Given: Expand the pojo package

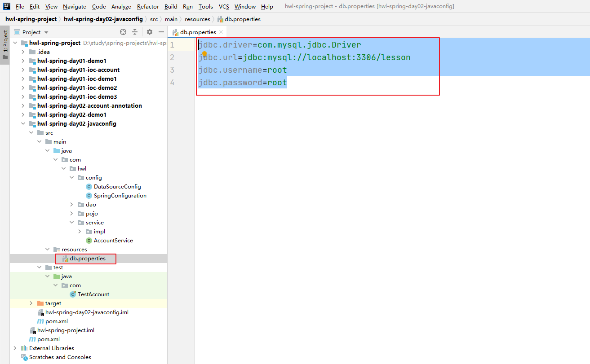Looking at the screenshot, I should [72, 214].
